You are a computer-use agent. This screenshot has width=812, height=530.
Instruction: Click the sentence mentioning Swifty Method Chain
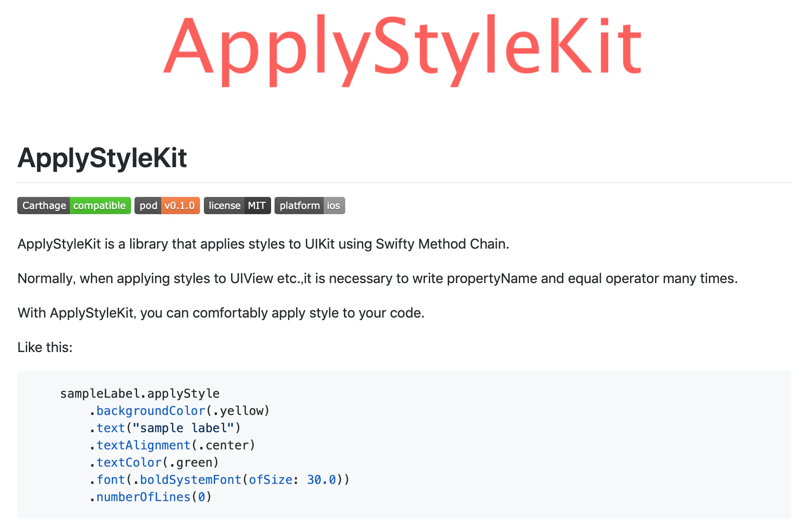(x=263, y=244)
